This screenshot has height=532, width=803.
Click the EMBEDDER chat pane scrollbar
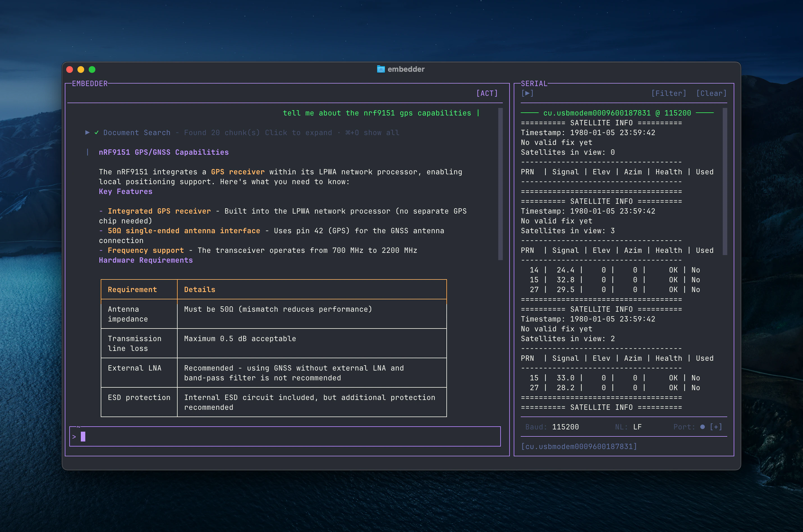pos(500,184)
